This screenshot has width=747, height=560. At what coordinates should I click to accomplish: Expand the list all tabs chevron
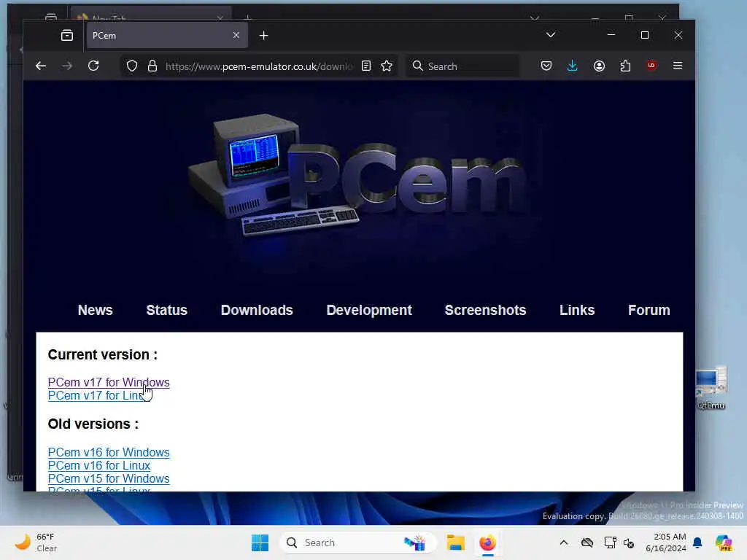click(551, 35)
